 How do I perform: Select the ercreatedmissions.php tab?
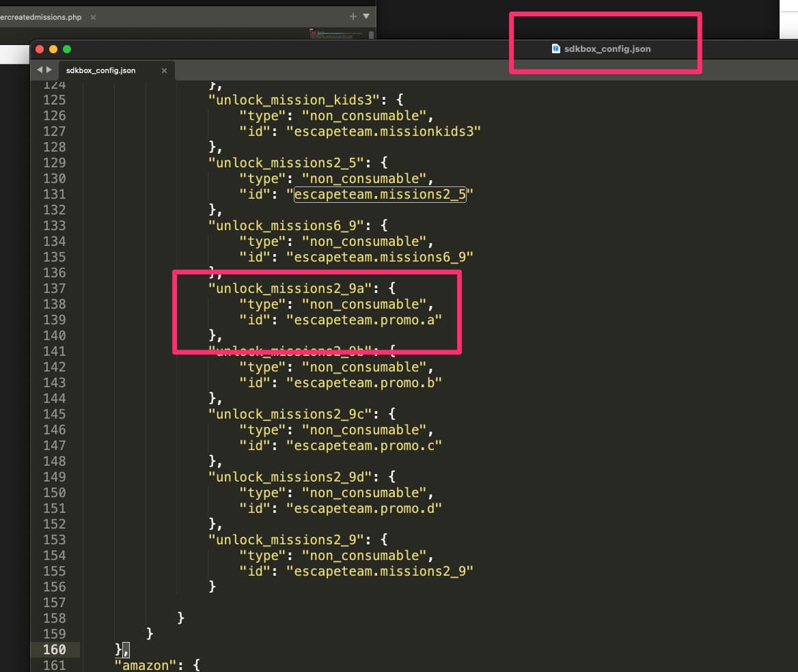pos(41,17)
